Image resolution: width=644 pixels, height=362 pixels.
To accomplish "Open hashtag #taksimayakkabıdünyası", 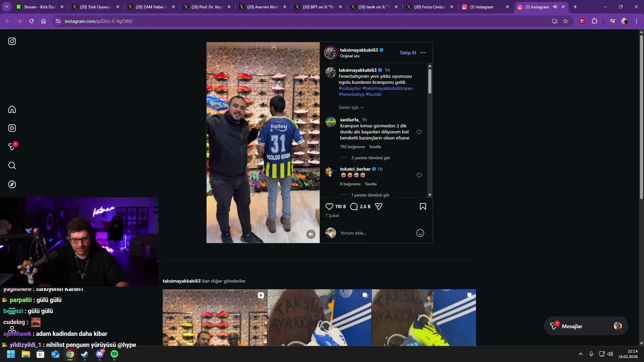I will [x=387, y=88].
